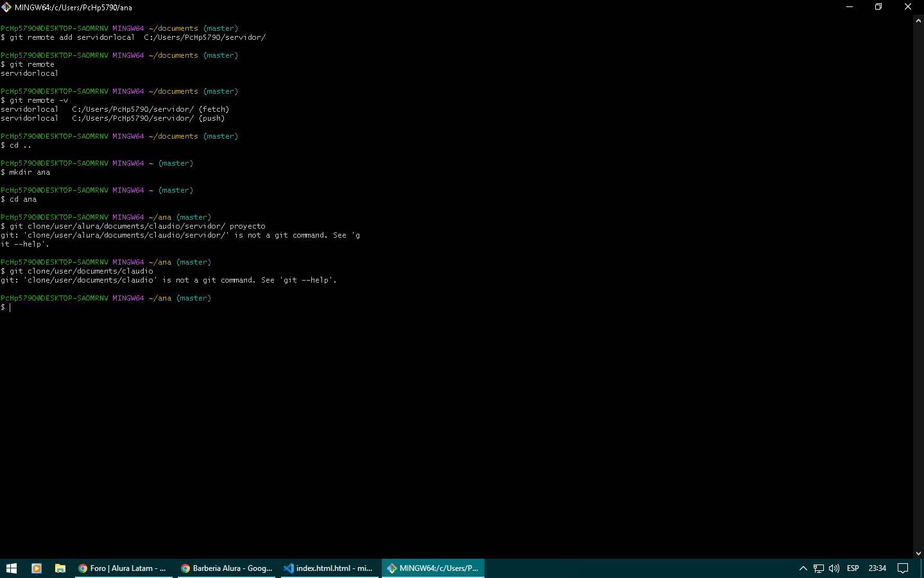924x578 pixels.
Task: Click the Git Bash icon in title bar
Action: [x=6, y=7]
